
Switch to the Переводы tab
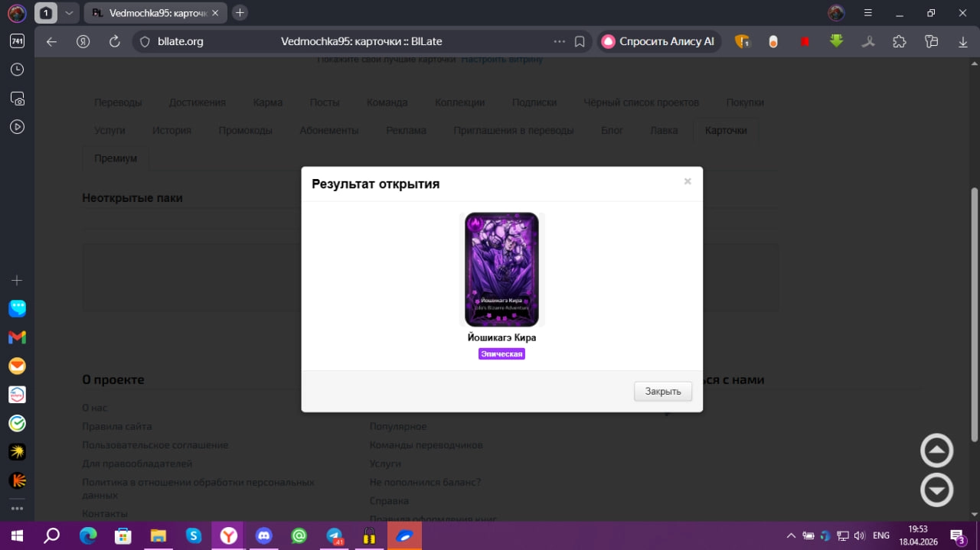[118, 103]
